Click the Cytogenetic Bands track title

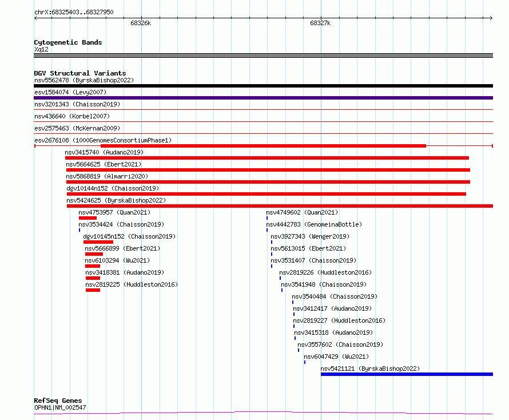click(x=68, y=42)
